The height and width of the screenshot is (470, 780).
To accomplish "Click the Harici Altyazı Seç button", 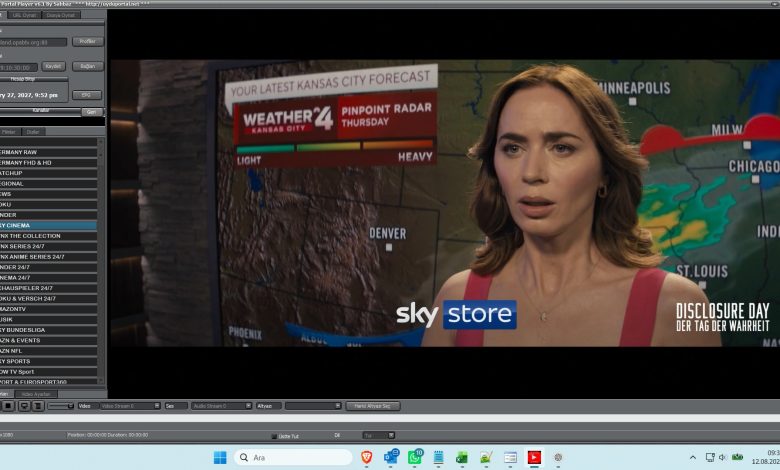I will pos(373,406).
